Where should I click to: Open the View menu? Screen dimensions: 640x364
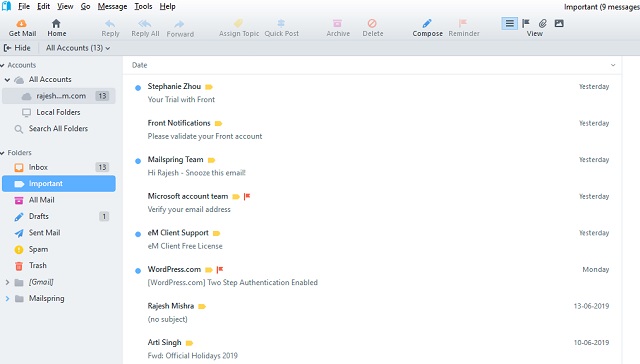[65, 7]
